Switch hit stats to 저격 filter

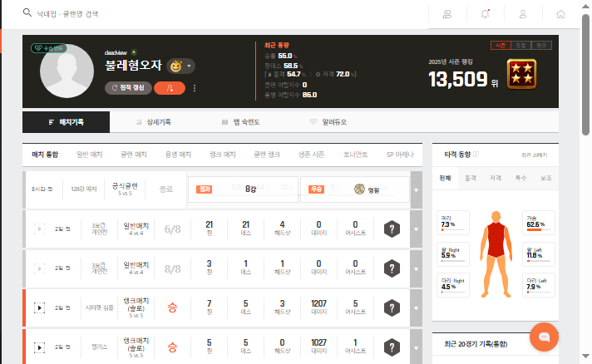pyautogui.click(x=496, y=177)
